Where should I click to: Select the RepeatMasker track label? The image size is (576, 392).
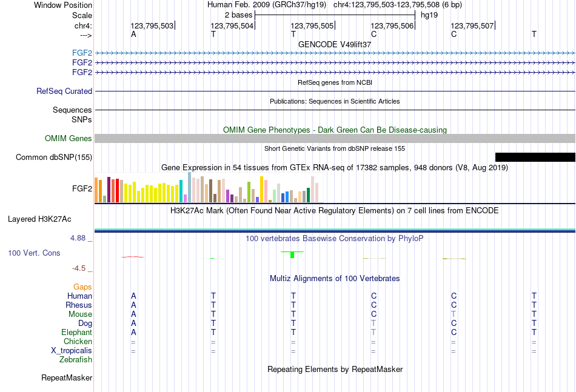67,377
